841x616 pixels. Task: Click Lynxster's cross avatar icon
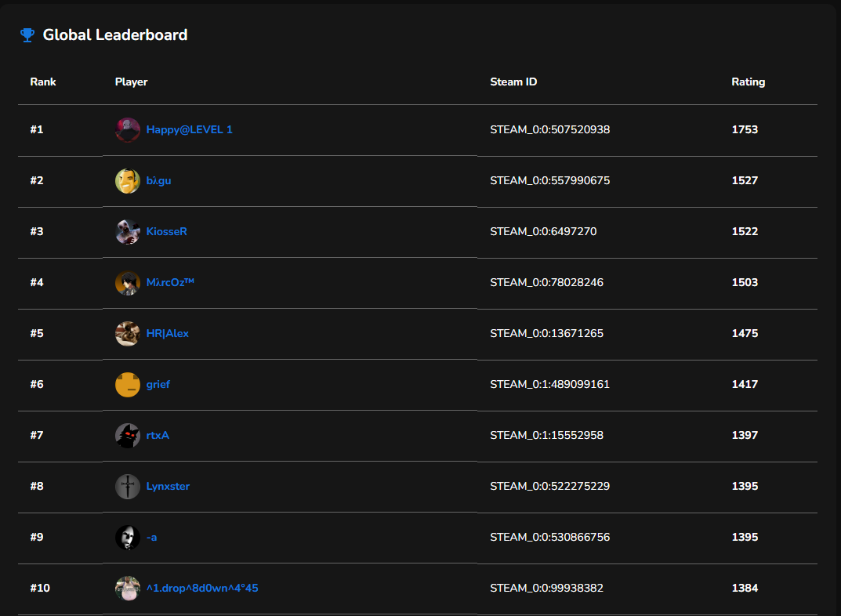coord(127,486)
